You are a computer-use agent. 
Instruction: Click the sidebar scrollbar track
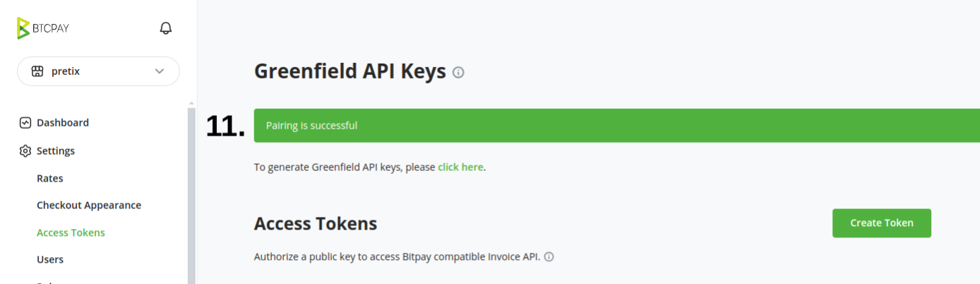[191, 198]
